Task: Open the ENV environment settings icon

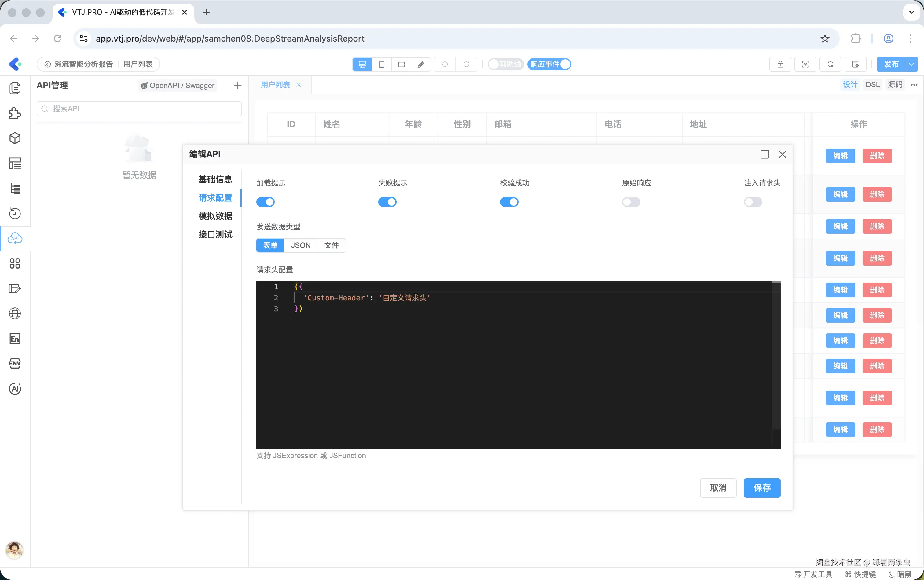Action: [15, 363]
